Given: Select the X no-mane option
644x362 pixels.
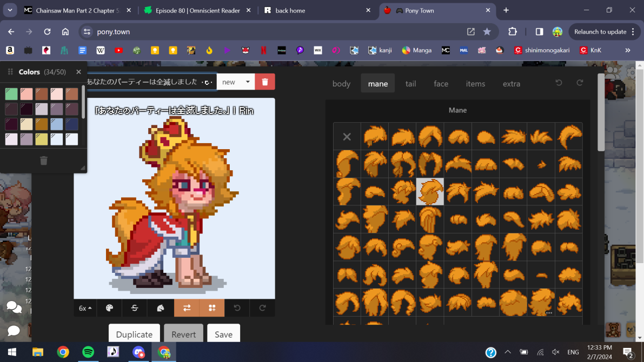Looking at the screenshot, I should click(x=347, y=137).
